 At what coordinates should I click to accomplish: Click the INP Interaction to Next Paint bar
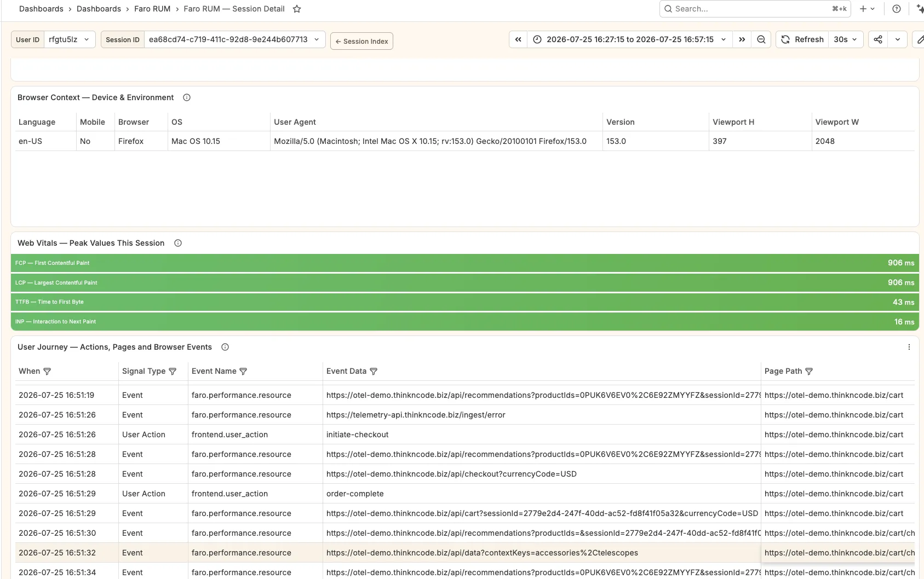[x=465, y=322]
